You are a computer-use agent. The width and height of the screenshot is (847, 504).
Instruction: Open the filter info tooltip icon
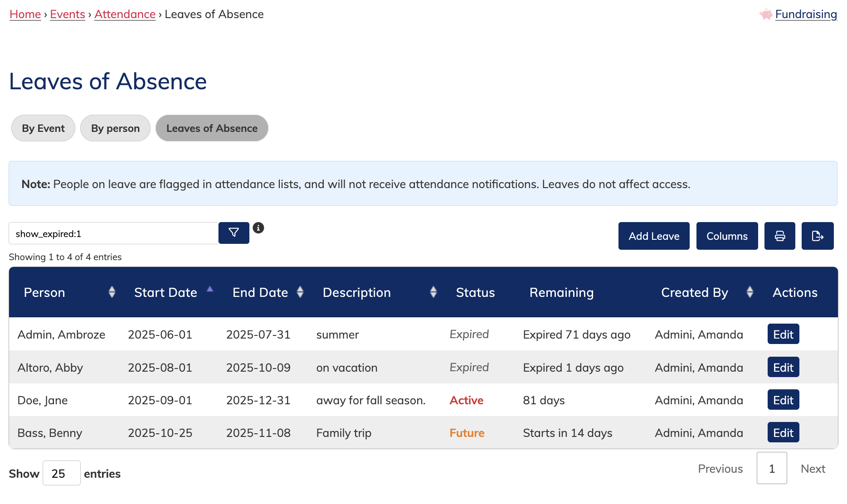pos(258,228)
